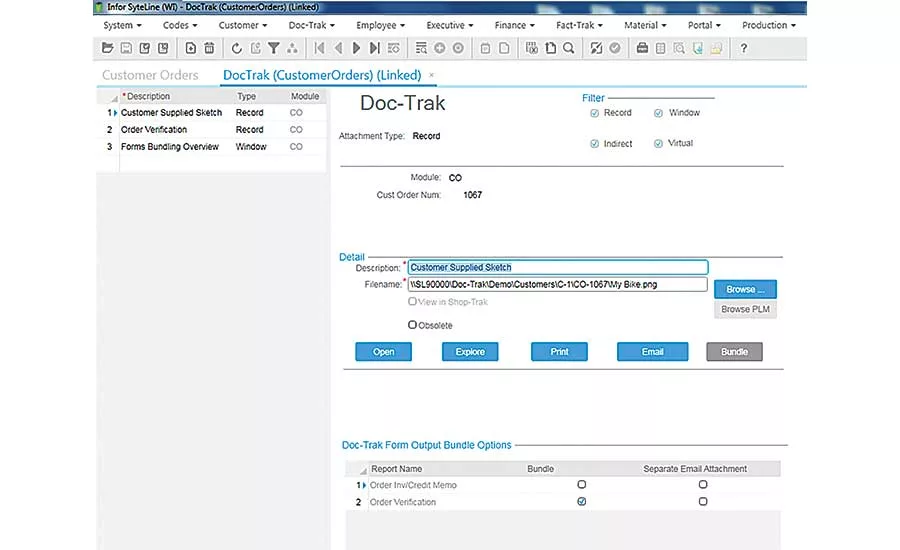Click into the Filename input field
900x550 pixels.
tap(557, 284)
